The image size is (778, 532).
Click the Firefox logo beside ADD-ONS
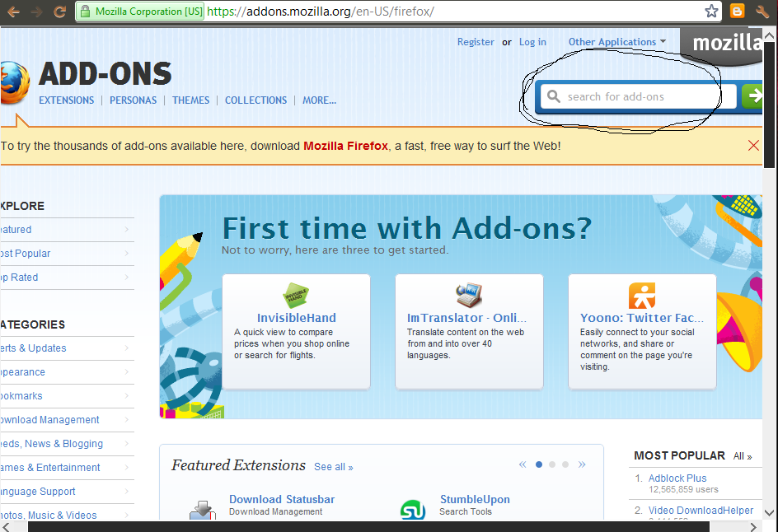click(14, 82)
